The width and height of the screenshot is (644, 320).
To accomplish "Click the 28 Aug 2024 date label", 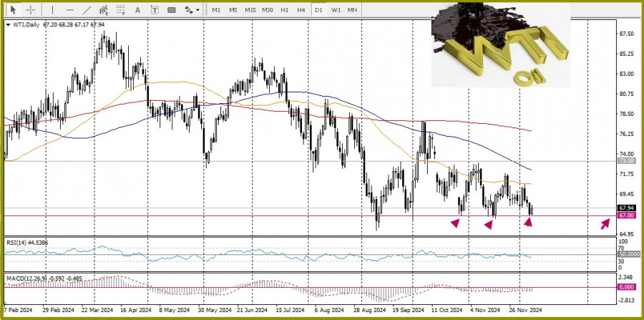I will coord(371,310).
